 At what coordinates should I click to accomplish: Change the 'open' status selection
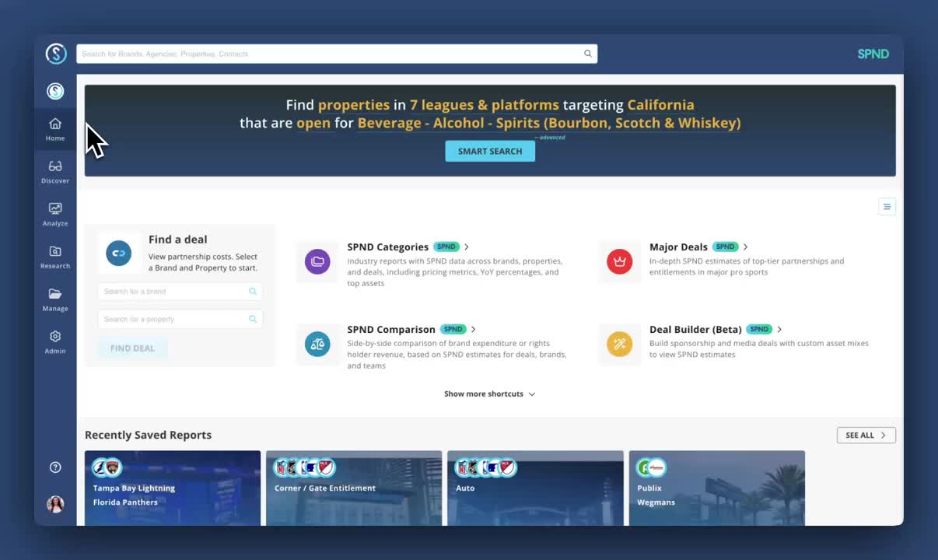click(313, 123)
